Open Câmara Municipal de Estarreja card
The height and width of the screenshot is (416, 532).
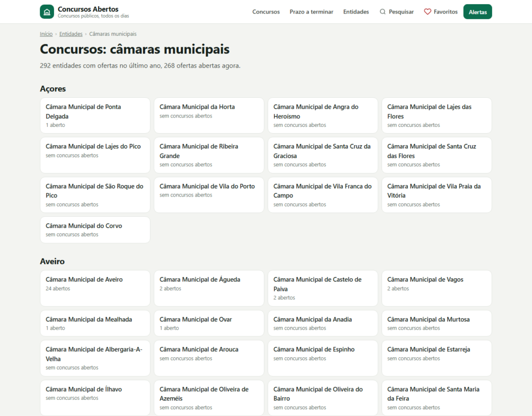[x=436, y=358]
